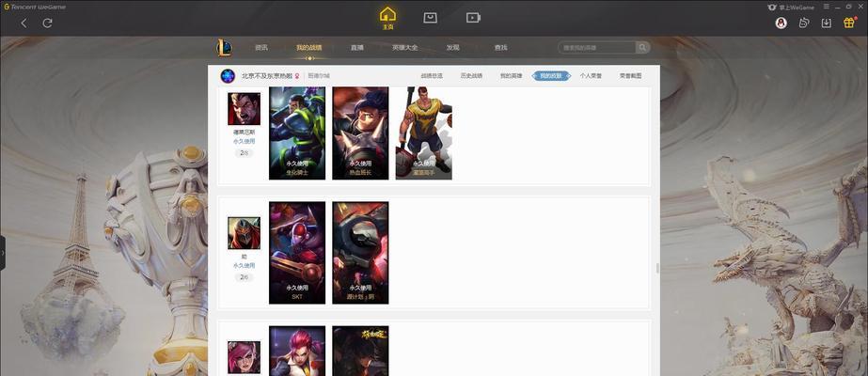The image size is (868, 376).
Task: Open the 个人荣誉 sub-tab
Action: tap(591, 76)
